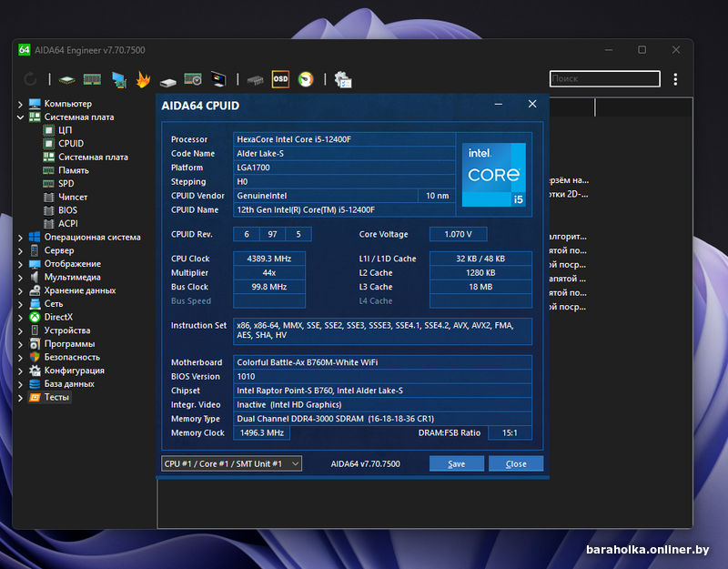Expand the Сервер tree node

point(20,251)
